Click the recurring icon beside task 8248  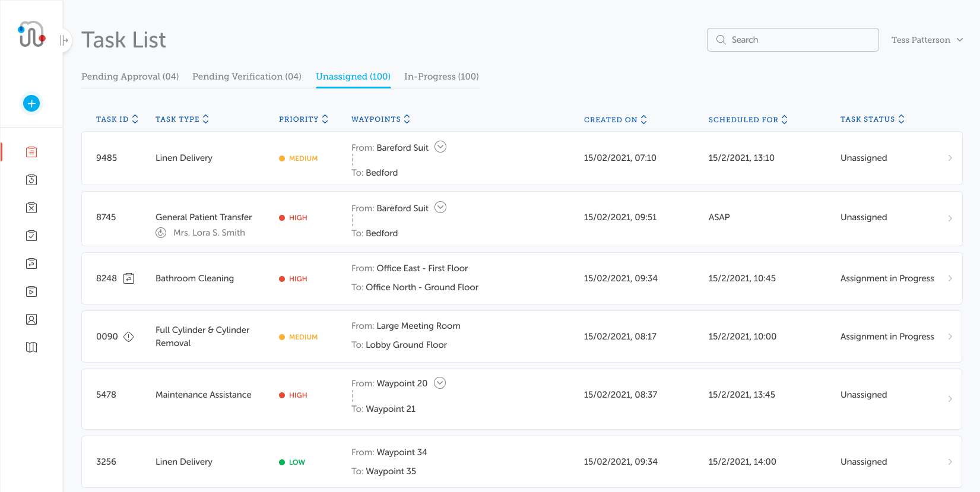coord(129,278)
